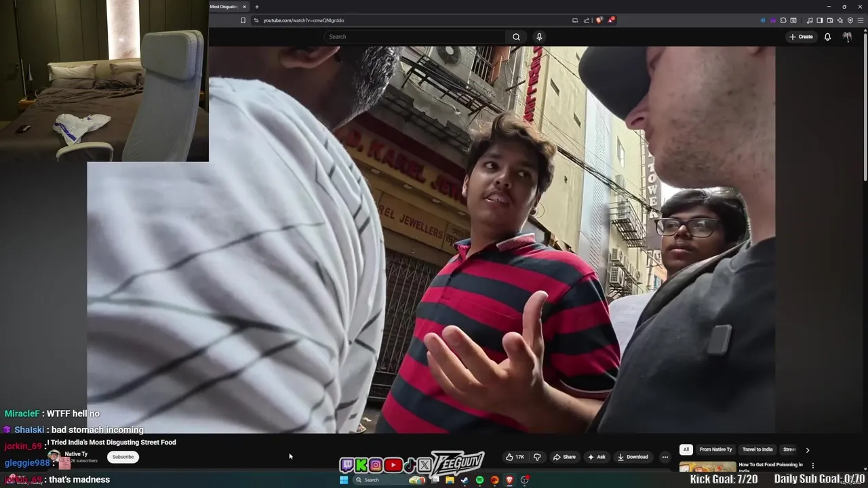Open the Leo AI sparkle icon
This screenshot has height=488, width=868.
click(x=840, y=20)
